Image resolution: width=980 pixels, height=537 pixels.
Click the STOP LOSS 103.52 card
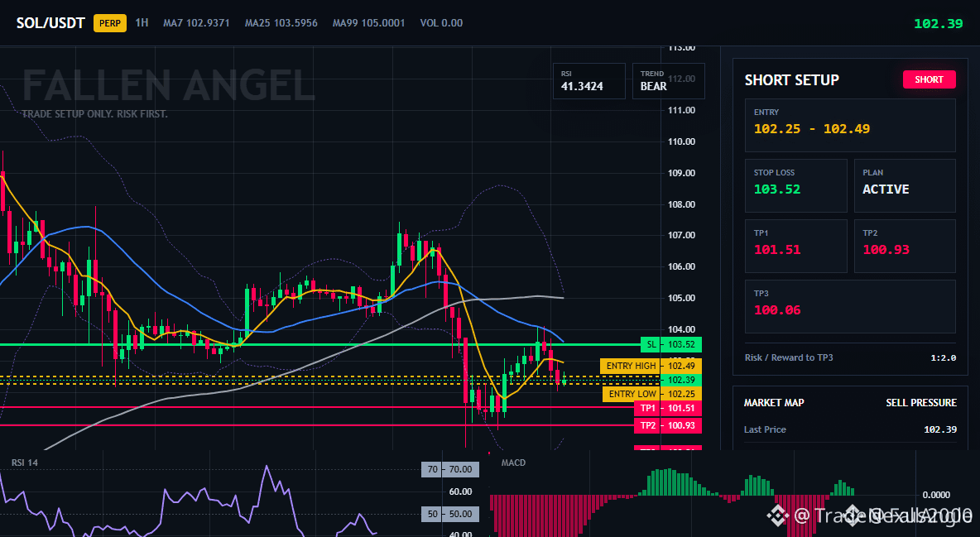(x=795, y=185)
